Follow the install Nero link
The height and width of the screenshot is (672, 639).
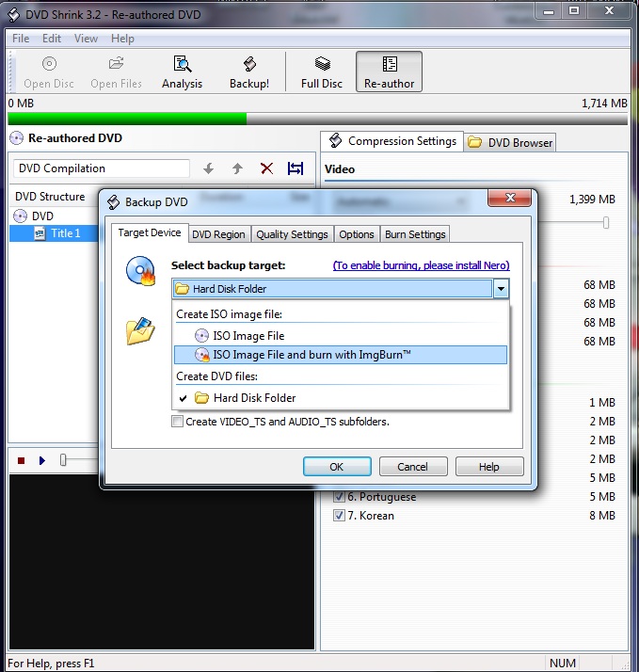click(x=422, y=265)
